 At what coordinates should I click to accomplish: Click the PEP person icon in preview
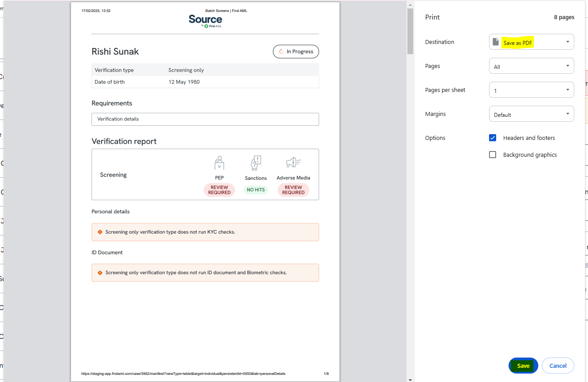pyautogui.click(x=219, y=163)
